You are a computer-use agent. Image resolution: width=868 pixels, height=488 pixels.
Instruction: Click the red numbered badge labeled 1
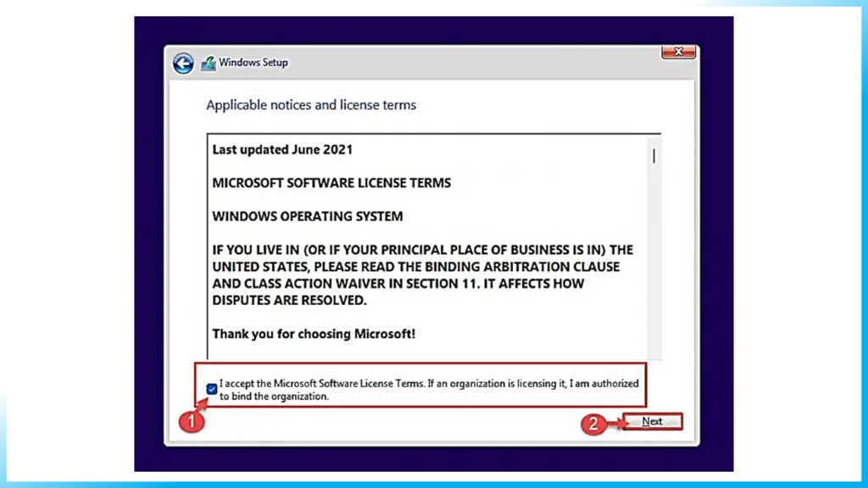point(192,421)
